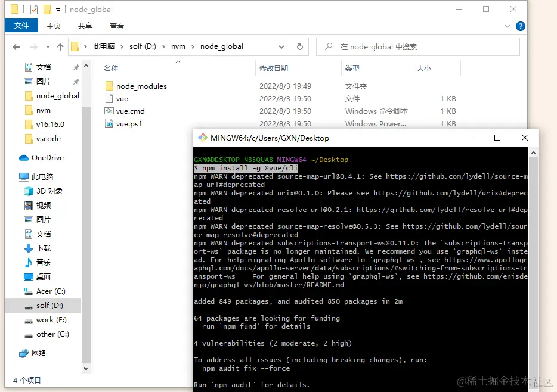Expand chevron after 此电脑 breadcrumb
The height and width of the screenshot is (392, 557).
pyautogui.click(x=122, y=47)
